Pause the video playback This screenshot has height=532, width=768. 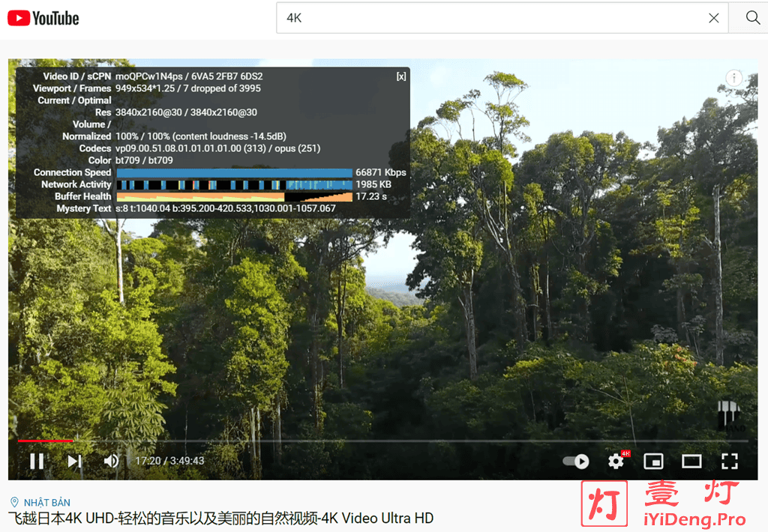click(x=37, y=461)
